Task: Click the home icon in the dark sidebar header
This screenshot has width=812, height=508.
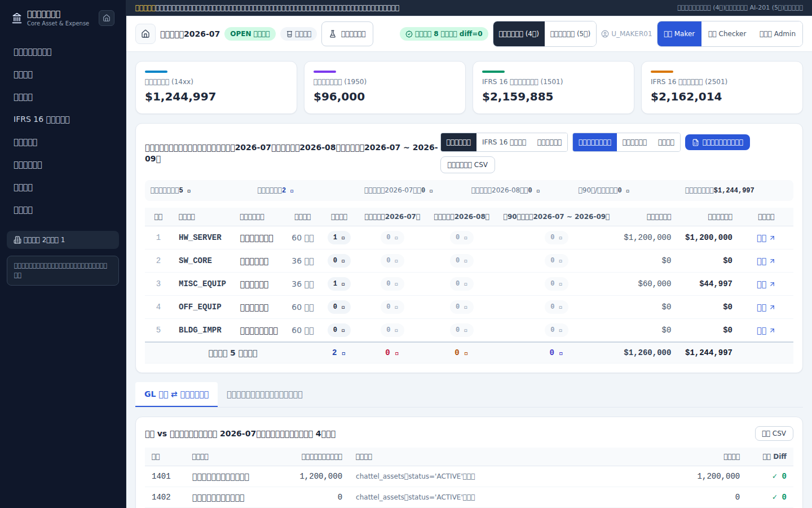Action: coord(107,18)
